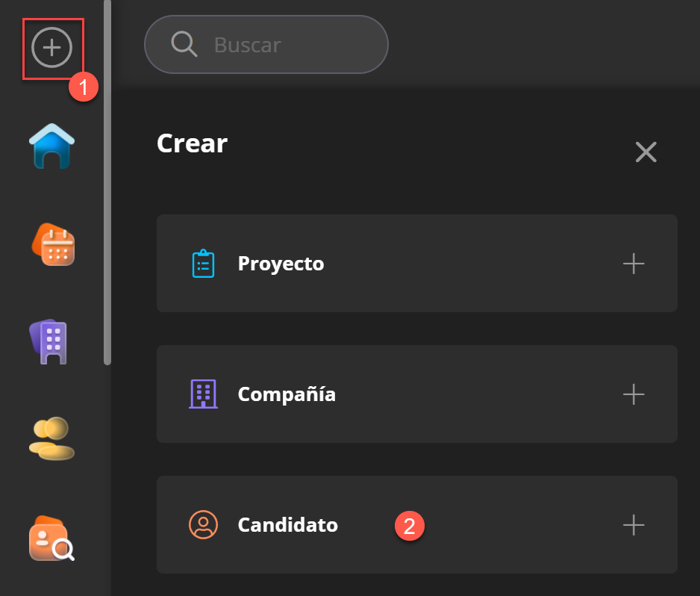Click the create plus icon in sidebar
This screenshot has width=700, height=596.
pos(51,48)
